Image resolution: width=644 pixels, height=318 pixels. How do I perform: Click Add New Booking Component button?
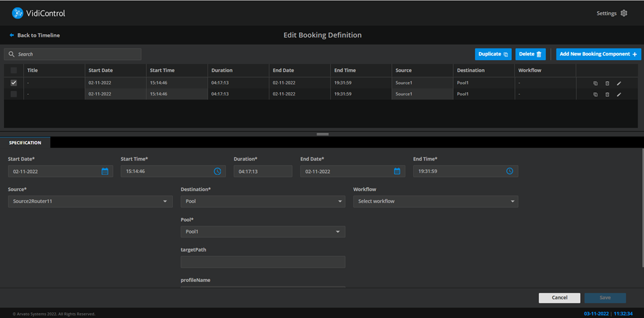(598, 54)
